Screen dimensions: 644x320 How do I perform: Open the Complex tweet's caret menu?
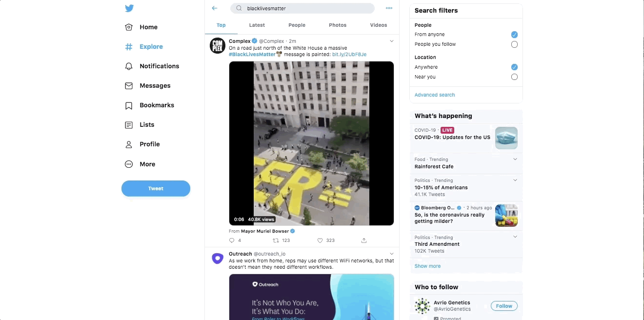click(391, 41)
